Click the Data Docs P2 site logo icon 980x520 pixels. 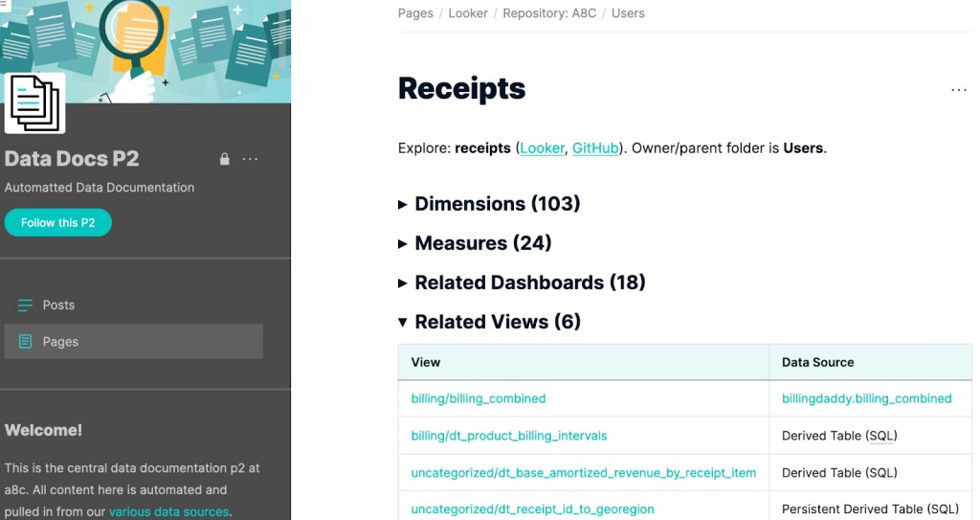click(35, 102)
